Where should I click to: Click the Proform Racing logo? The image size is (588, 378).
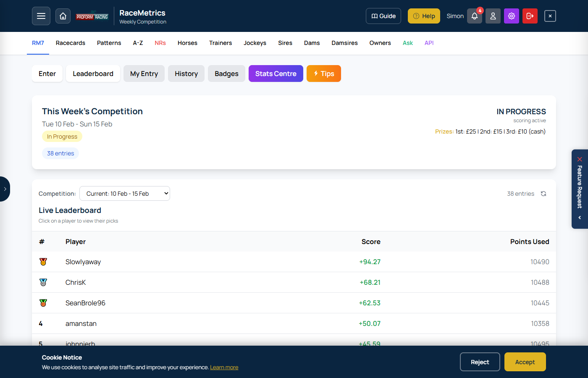tap(92, 17)
